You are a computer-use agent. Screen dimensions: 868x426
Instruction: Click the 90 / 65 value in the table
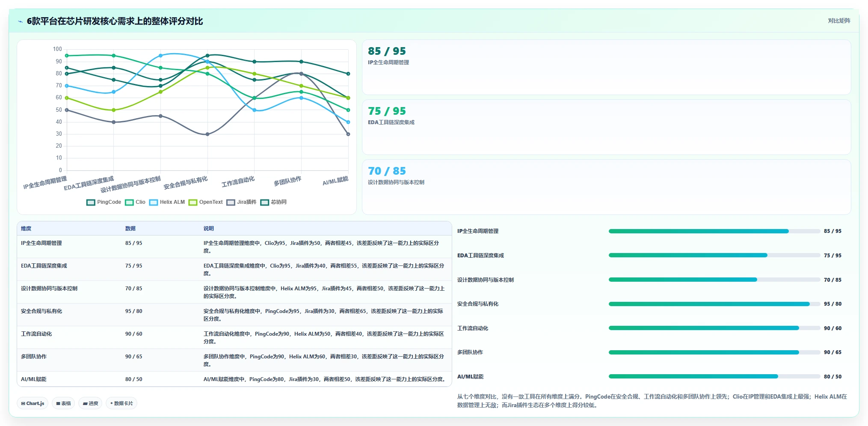(x=133, y=357)
